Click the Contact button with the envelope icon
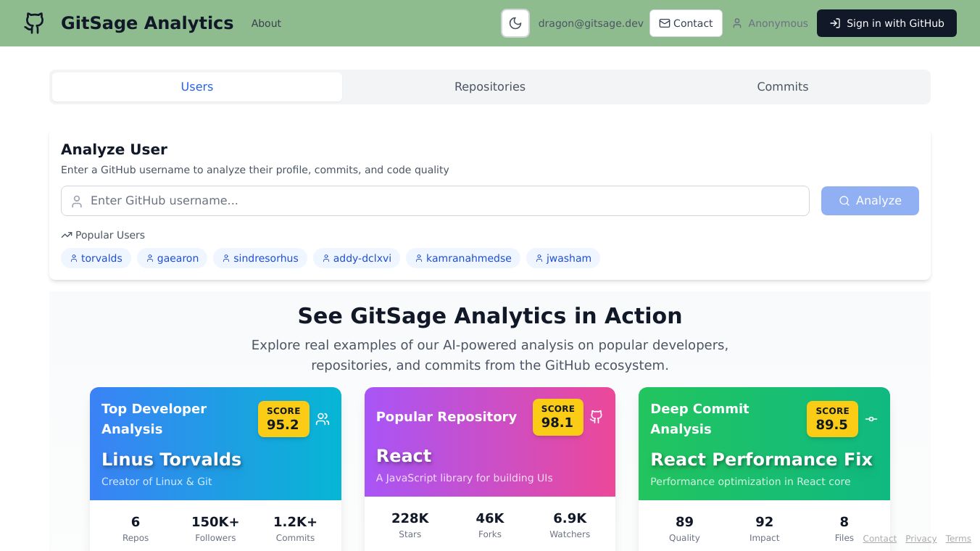980x551 pixels. click(686, 23)
